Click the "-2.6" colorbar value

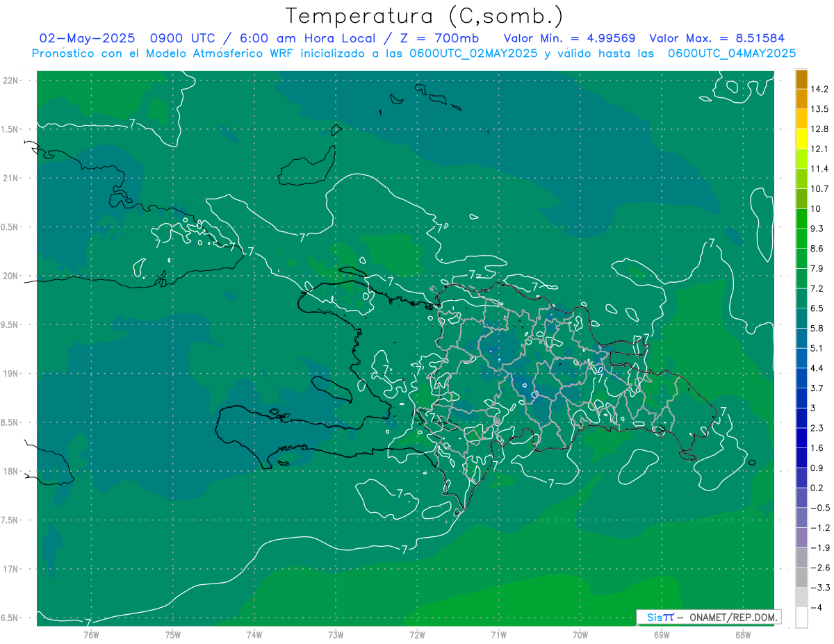pos(819,568)
